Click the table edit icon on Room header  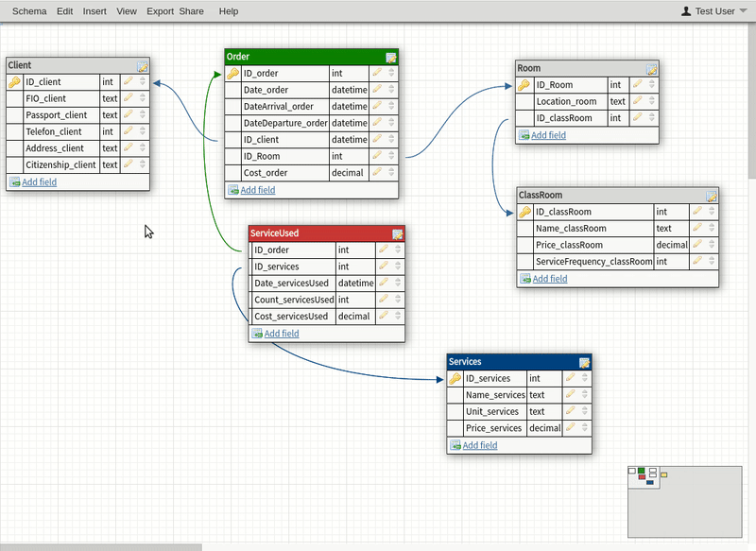coord(651,68)
